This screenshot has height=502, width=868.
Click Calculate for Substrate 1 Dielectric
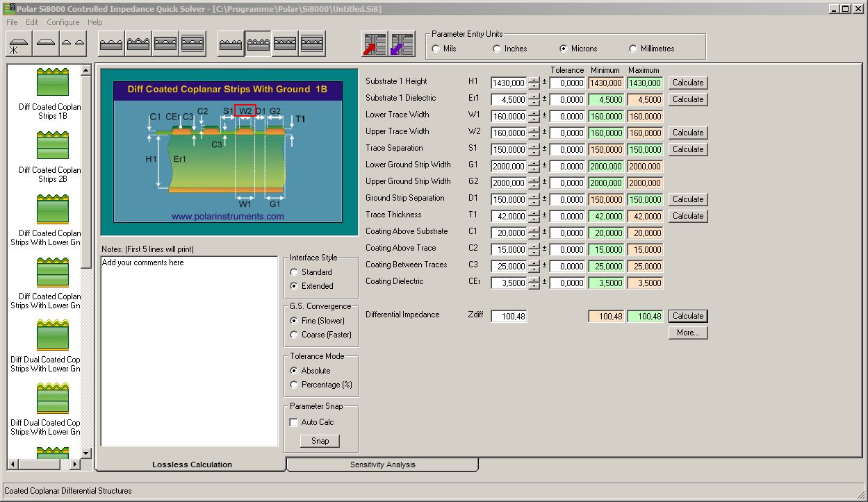coord(688,99)
